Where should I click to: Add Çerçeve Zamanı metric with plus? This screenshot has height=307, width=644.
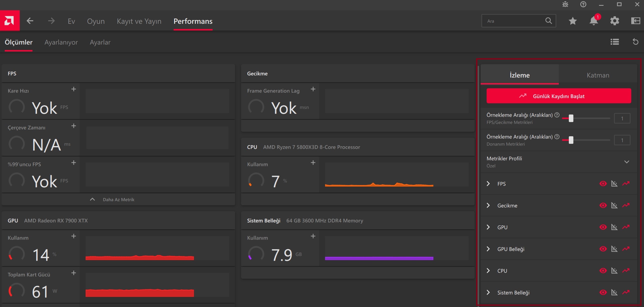[x=73, y=126]
